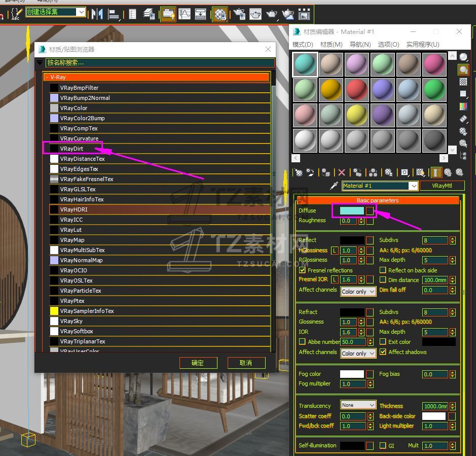
Task: Click the Mirror tool in toolbar
Action: (97, 14)
